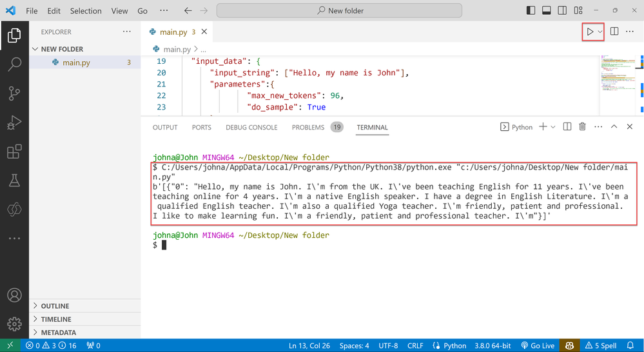Screen dimensions: 644x352
Task: Close the terminal panel
Action: click(630, 127)
